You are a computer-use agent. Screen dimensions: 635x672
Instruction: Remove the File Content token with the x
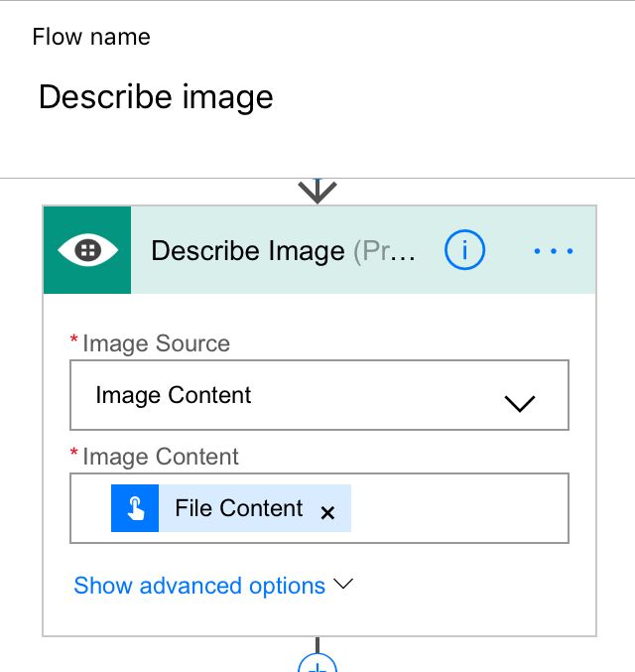pos(328,512)
